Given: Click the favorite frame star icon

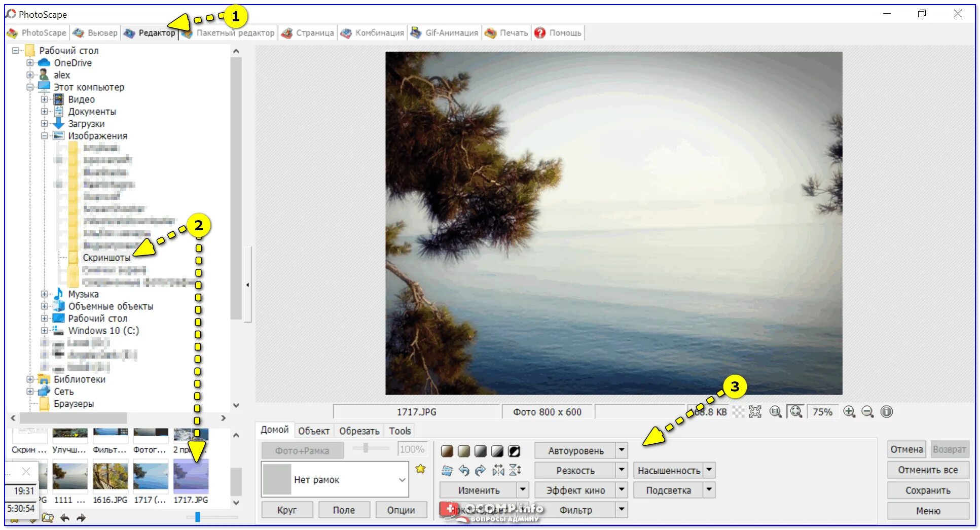Looking at the screenshot, I should (420, 469).
